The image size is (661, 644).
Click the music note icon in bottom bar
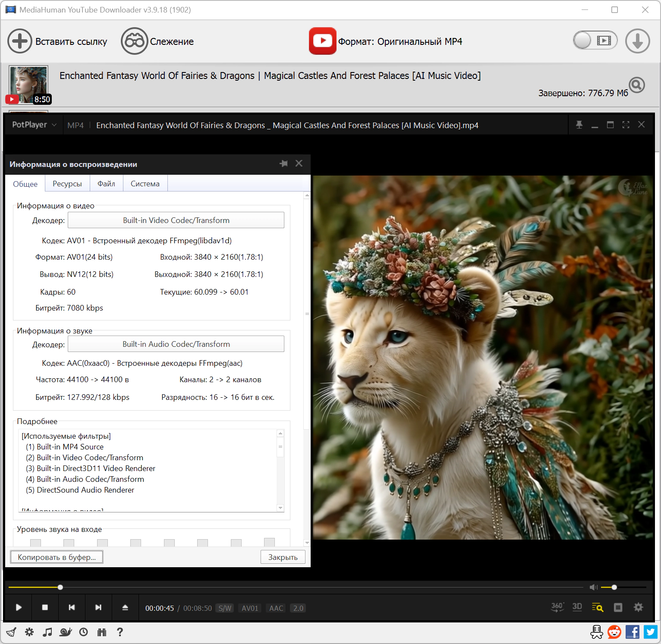(x=47, y=632)
